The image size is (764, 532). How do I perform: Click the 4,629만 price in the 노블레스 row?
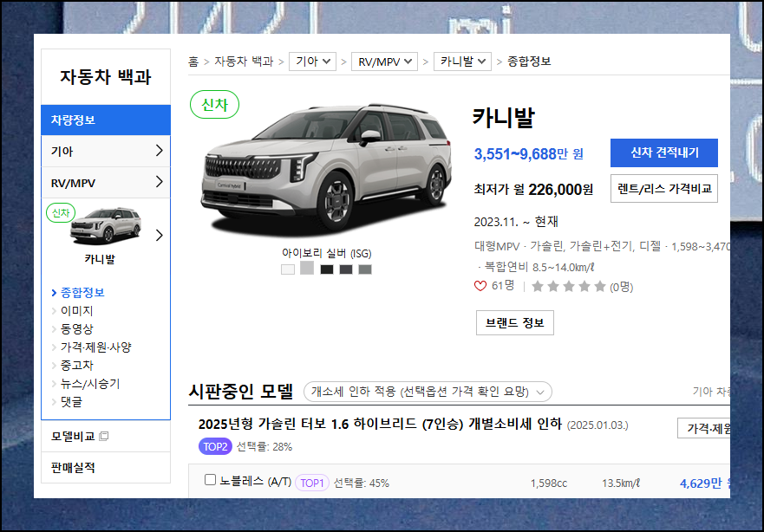coord(704,483)
